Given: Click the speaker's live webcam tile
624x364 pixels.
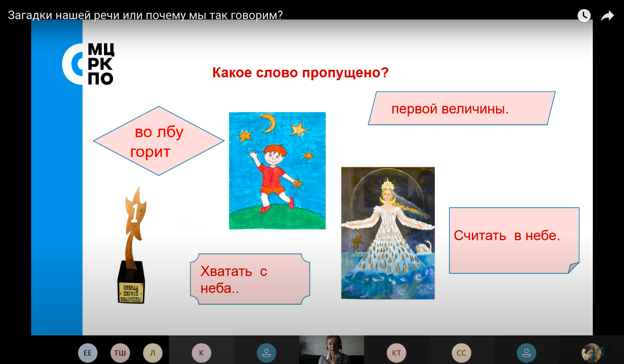Looking at the screenshot, I should (331, 350).
